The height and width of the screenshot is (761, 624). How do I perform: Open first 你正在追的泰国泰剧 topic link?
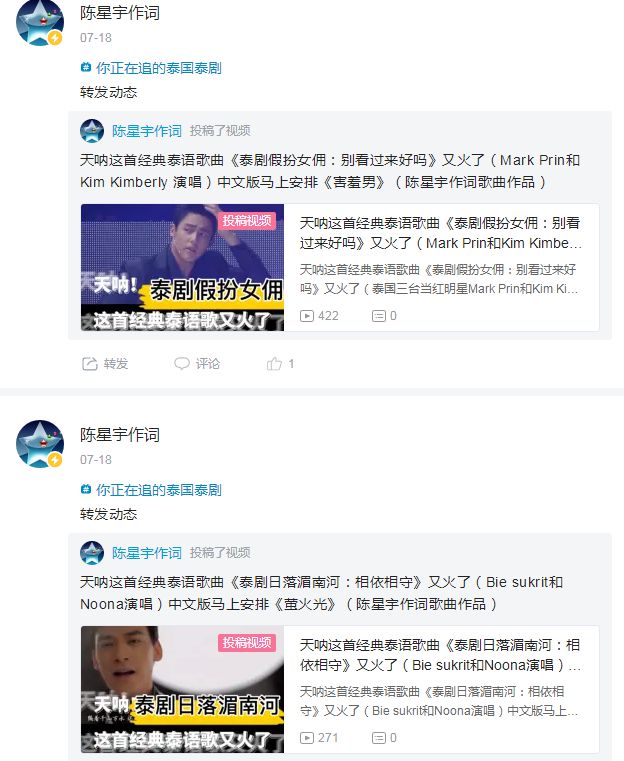click(159, 68)
